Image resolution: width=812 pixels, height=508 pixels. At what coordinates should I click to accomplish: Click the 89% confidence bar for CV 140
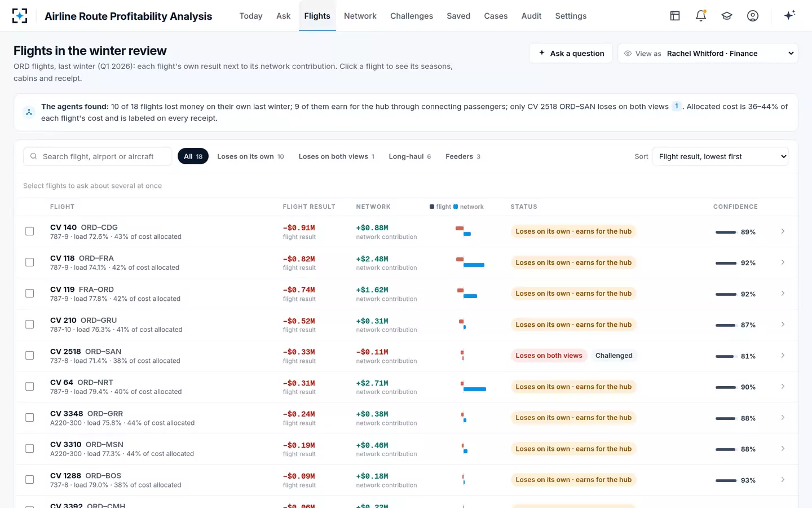point(726,232)
